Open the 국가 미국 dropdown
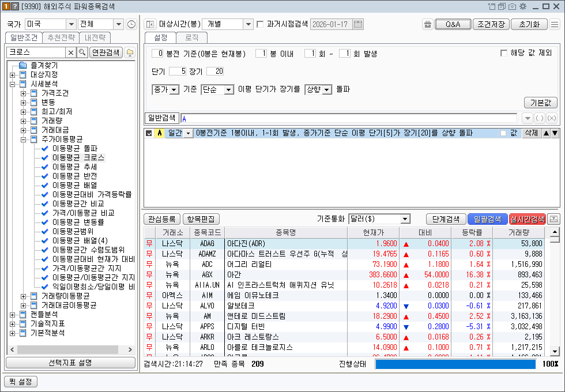Screen dimensions: 565x392 [71, 24]
